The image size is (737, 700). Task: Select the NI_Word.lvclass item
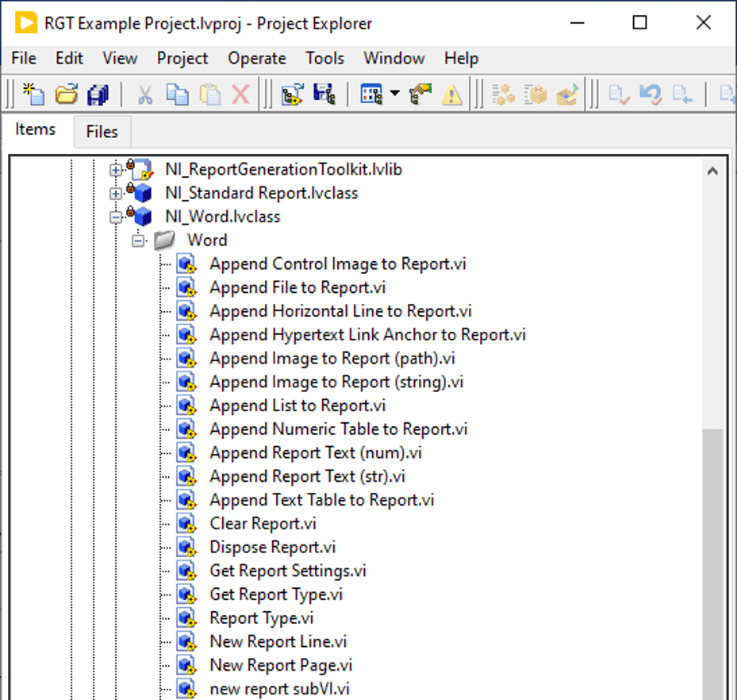223,217
